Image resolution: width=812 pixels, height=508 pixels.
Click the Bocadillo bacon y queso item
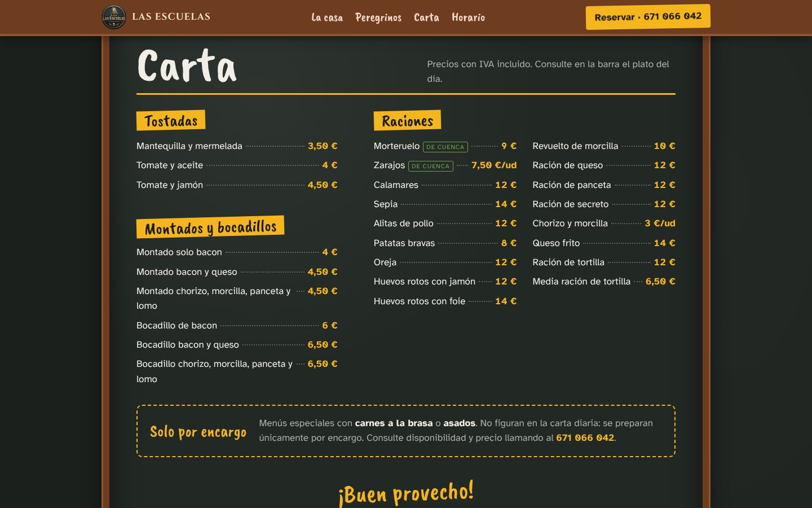[x=237, y=345]
